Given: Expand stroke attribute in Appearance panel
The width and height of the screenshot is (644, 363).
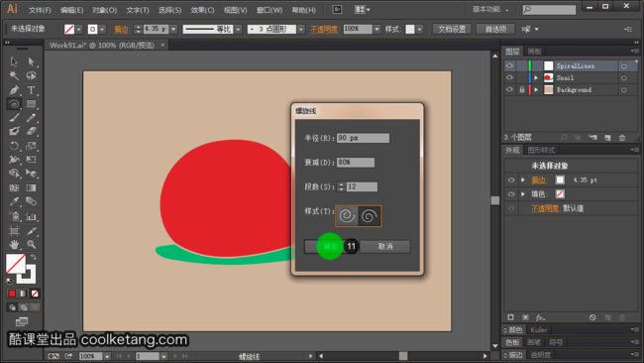Looking at the screenshot, I should (x=523, y=181).
